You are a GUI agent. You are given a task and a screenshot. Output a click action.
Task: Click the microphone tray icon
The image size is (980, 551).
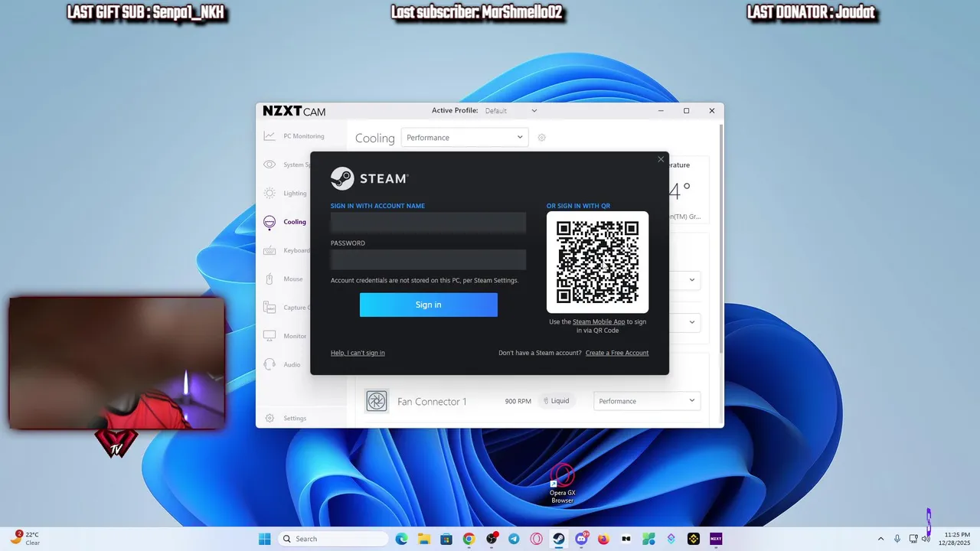coord(897,539)
